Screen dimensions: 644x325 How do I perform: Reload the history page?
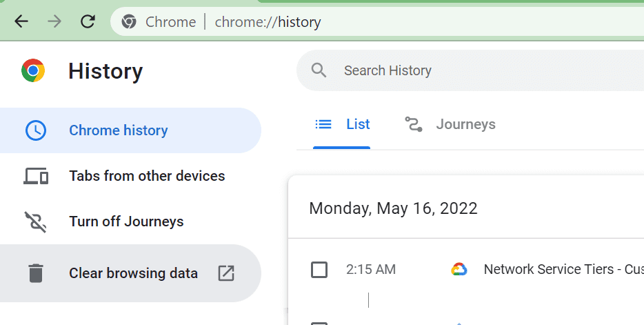click(88, 21)
